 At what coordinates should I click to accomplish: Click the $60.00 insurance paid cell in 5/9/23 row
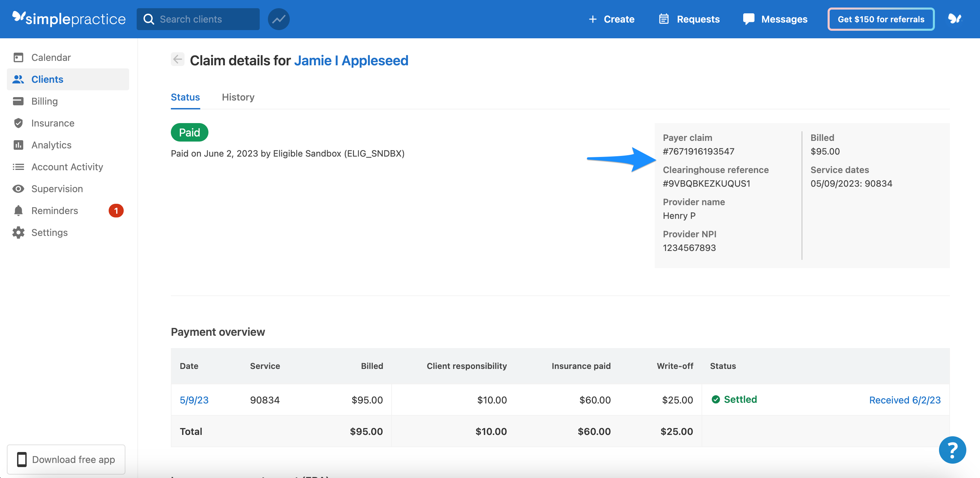point(595,400)
